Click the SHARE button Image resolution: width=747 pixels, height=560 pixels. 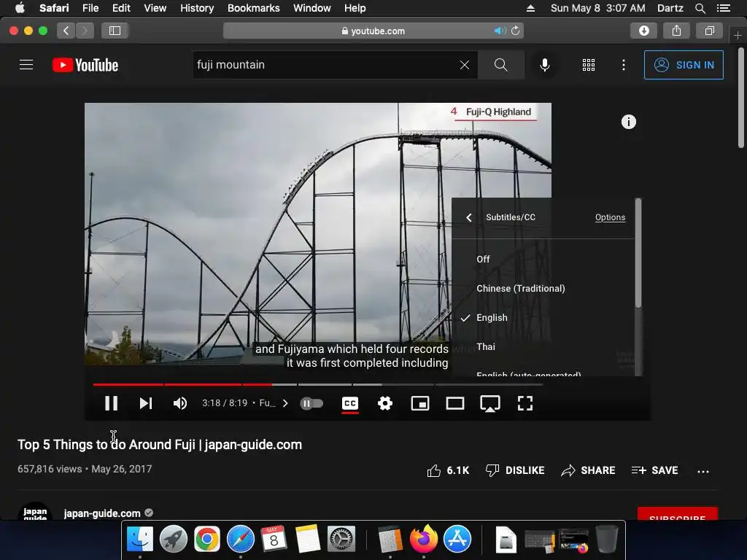(588, 470)
